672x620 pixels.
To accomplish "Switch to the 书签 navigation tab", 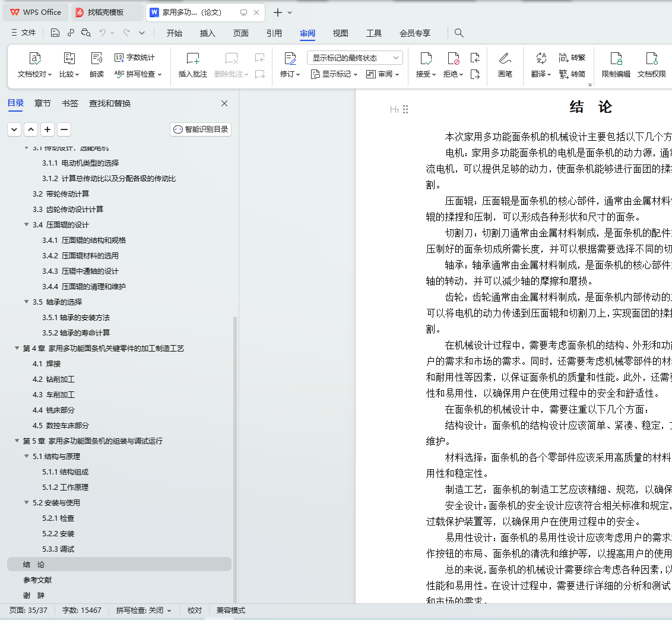I will coord(70,103).
